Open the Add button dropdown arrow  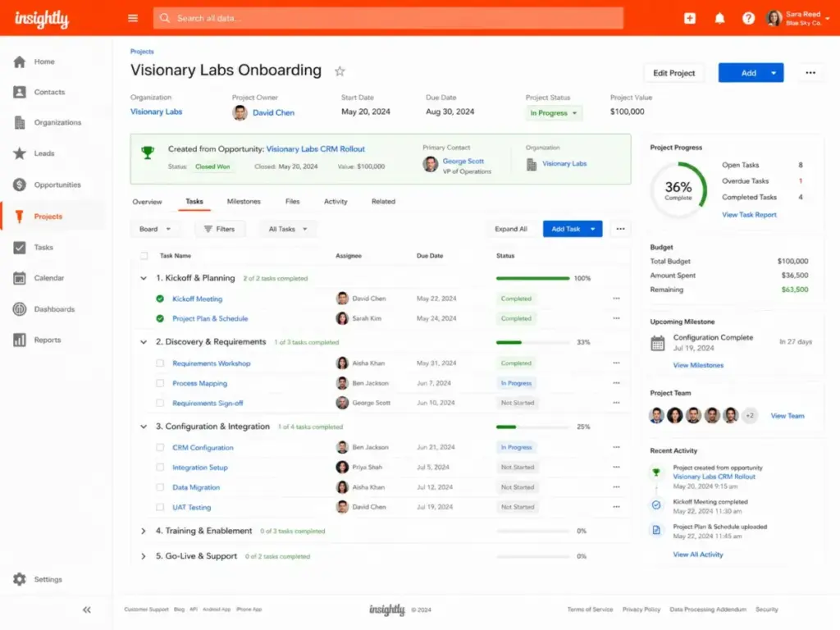click(x=774, y=73)
